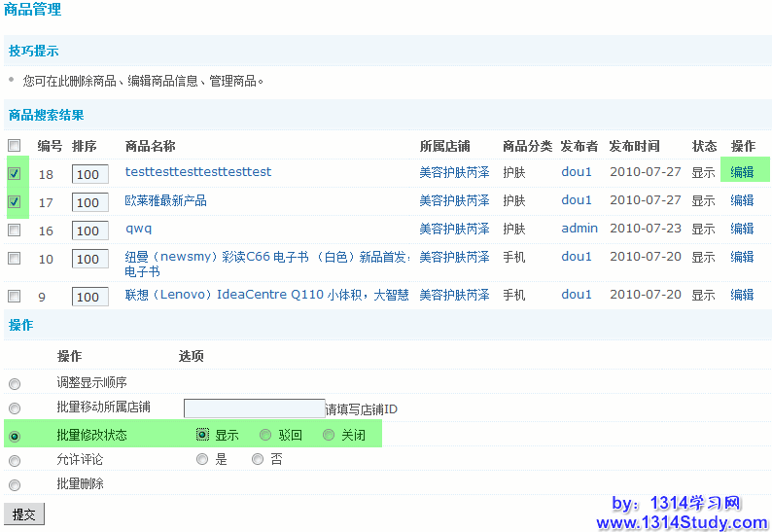Image resolution: width=772 pixels, height=532 pixels.
Task: Open publisher admin profile link
Action: 579,229
